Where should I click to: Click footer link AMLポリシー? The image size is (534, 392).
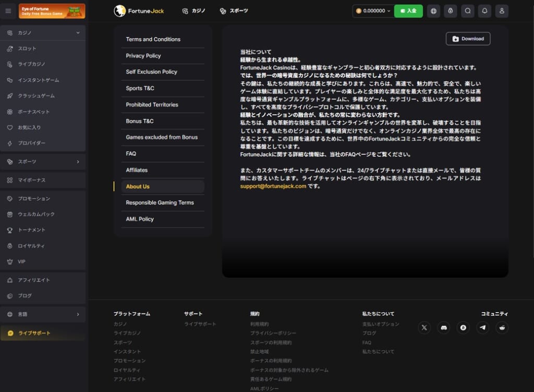264,388
